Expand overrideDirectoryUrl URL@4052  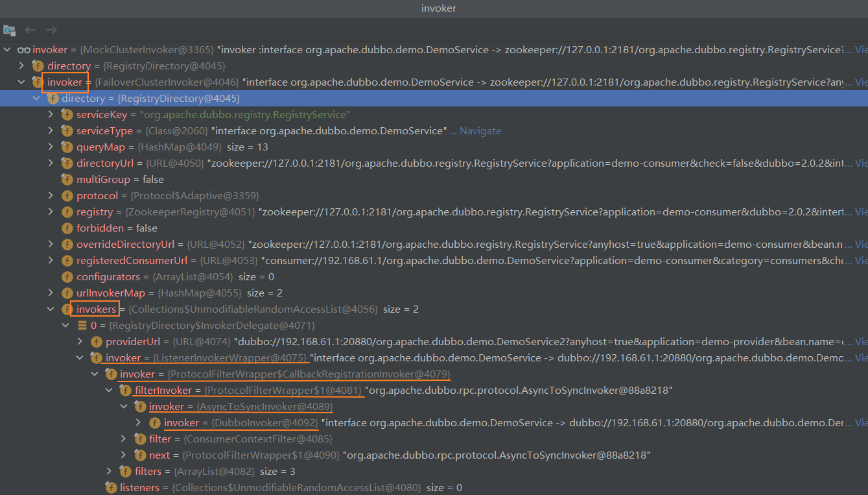click(51, 245)
